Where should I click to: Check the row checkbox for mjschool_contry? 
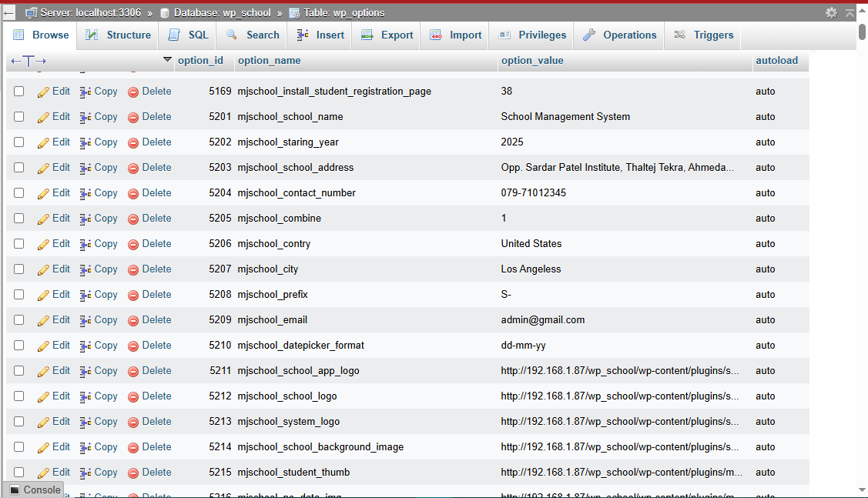(18, 243)
